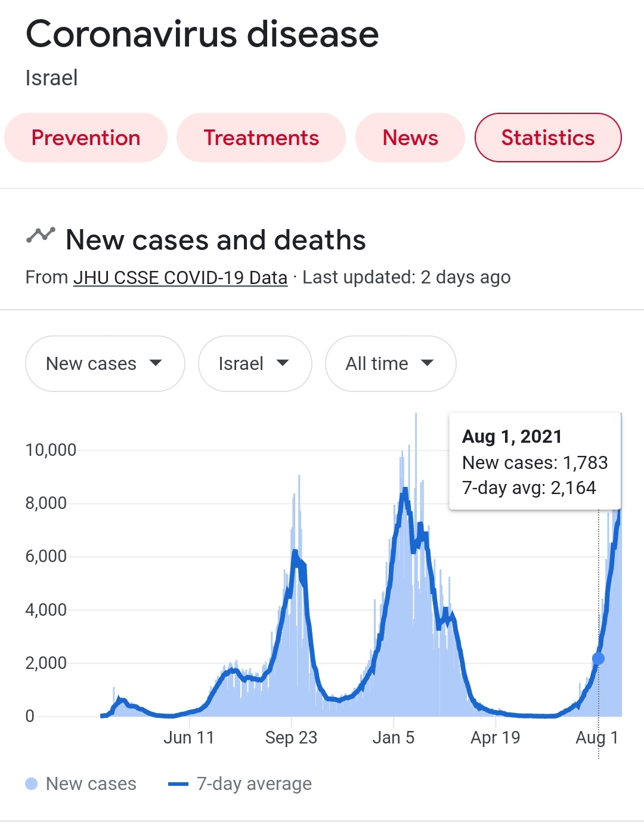Click the highlighted Aug 1 data point

(598, 659)
